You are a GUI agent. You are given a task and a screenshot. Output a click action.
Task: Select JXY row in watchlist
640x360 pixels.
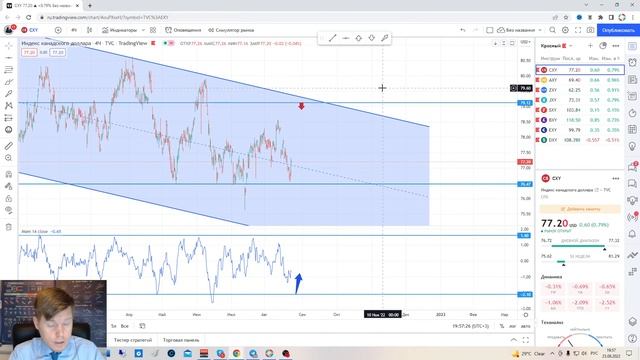580,100
